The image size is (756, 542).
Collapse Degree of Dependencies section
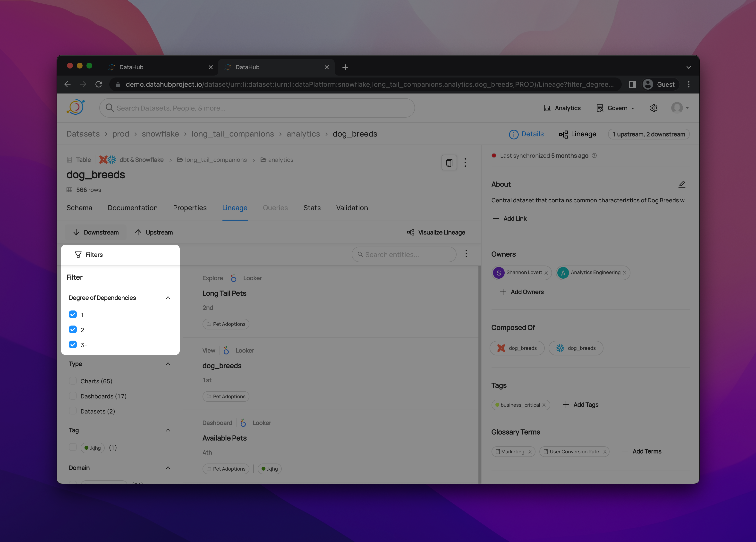(x=168, y=298)
